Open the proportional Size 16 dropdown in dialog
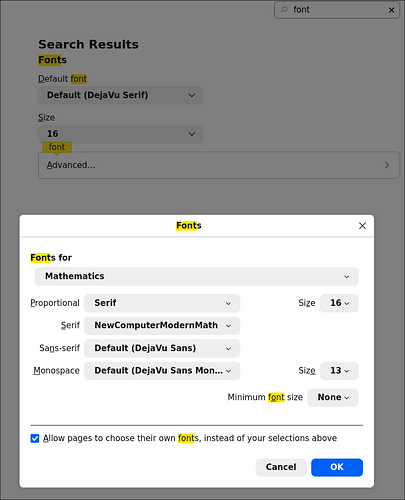 (x=339, y=303)
